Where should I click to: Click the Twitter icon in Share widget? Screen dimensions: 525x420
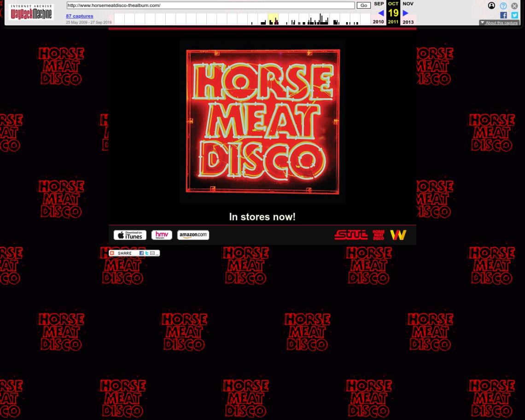point(146,253)
